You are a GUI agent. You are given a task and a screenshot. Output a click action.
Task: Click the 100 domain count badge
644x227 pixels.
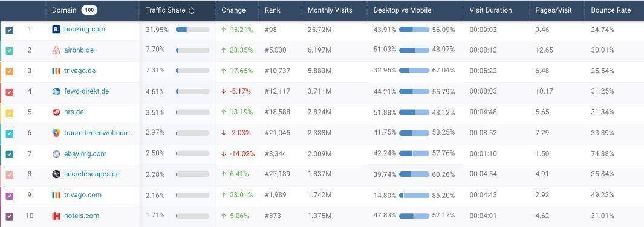click(89, 10)
